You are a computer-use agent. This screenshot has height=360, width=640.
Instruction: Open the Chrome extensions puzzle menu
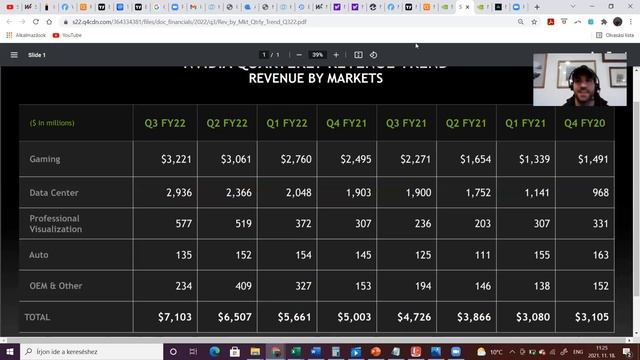click(604, 22)
